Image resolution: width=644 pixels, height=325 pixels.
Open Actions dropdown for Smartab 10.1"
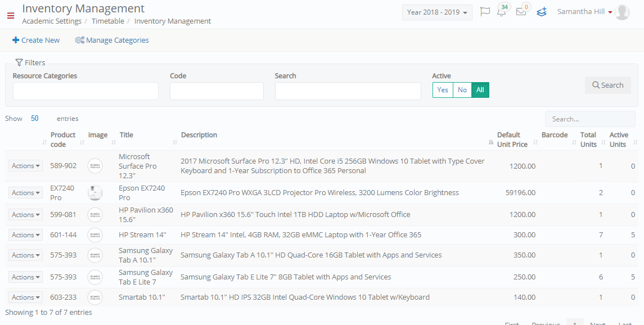click(x=25, y=297)
